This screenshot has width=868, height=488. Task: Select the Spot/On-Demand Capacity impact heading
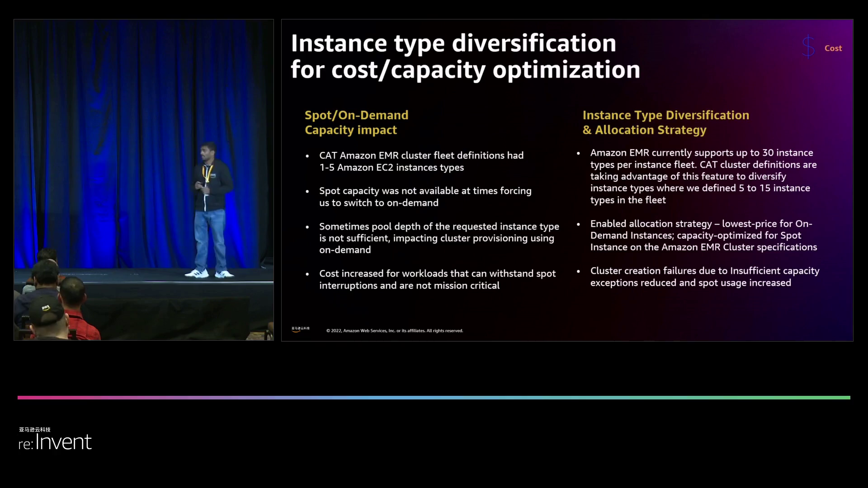(356, 122)
